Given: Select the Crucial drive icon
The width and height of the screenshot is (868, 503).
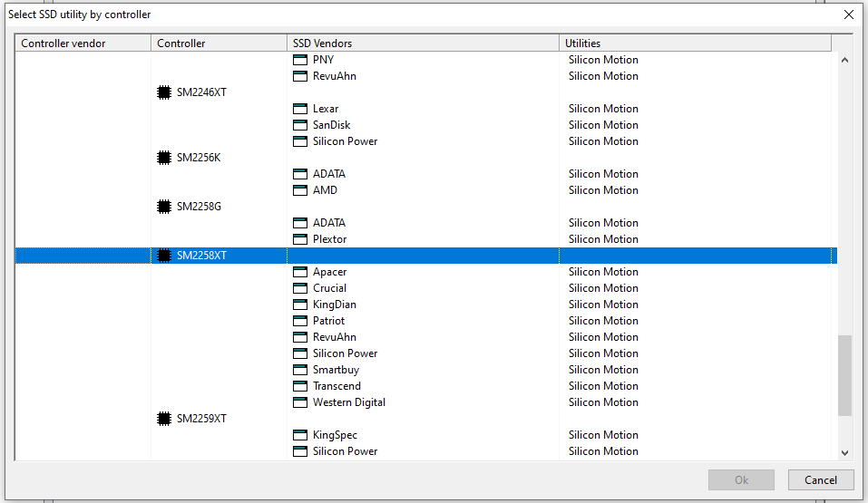Looking at the screenshot, I should pos(300,288).
